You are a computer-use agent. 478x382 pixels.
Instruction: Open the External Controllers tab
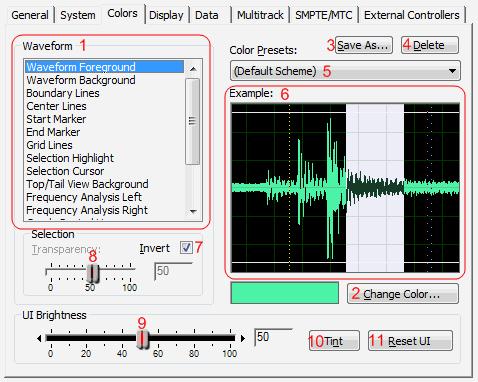411,15
